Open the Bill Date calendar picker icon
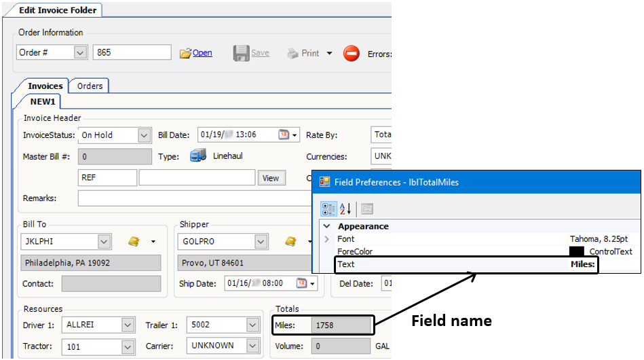 (284, 134)
